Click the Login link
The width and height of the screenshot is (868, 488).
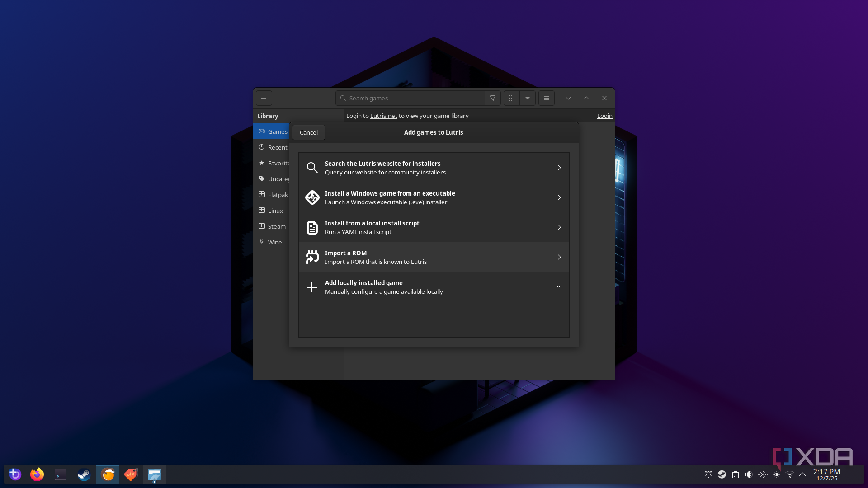604,116
